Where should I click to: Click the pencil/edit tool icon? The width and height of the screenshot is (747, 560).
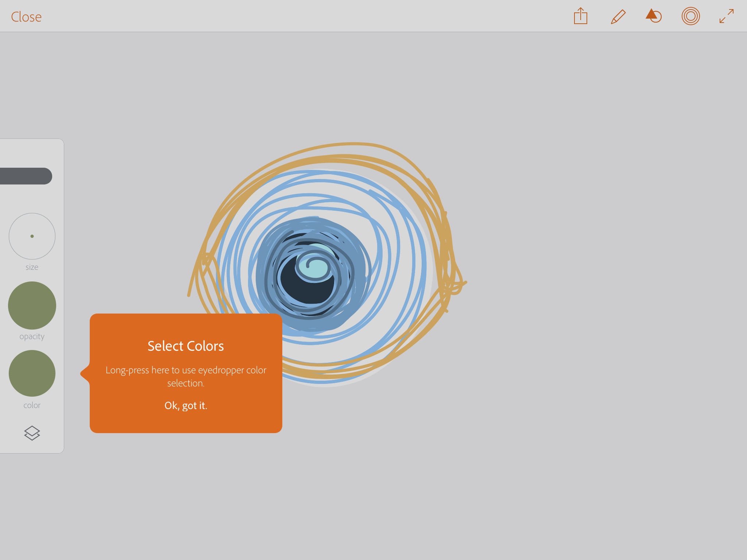click(x=618, y=16)
